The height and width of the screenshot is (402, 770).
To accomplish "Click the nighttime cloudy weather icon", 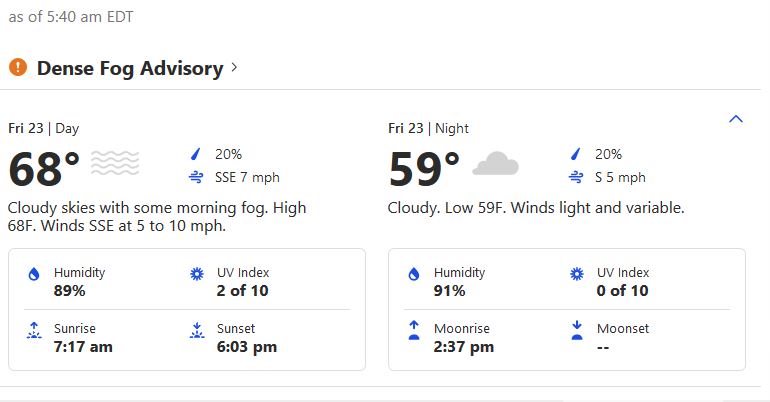I will (495, 163).
